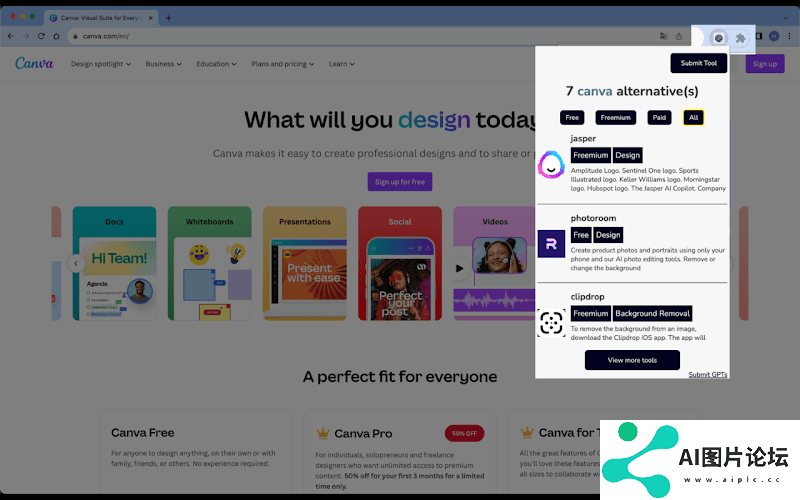Click the Background Removal tag
Viewport: 800px width, 500px height.
coord(652,313)
